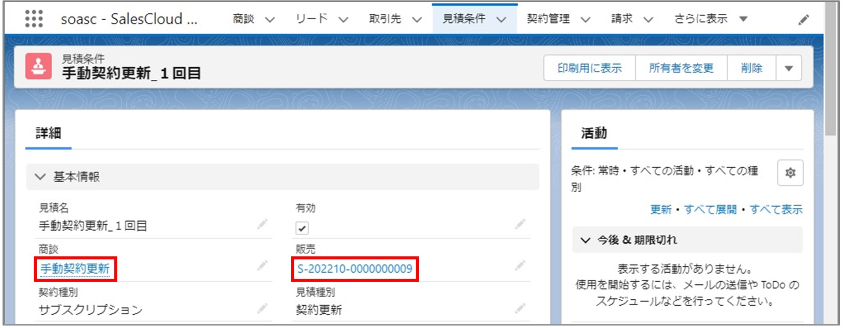The image size is (868, 328).
Task: Click the 見積条件 record icon in the header
Action: [x=39, y=66]
